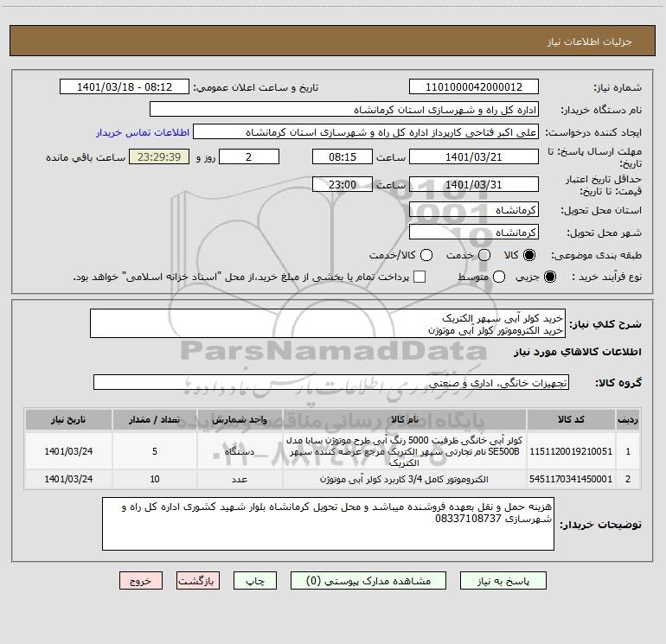Click the response deadline date 1401/03/21 field
The height and width of the screenshot is (644, 666).
click(x=474, y=156)
